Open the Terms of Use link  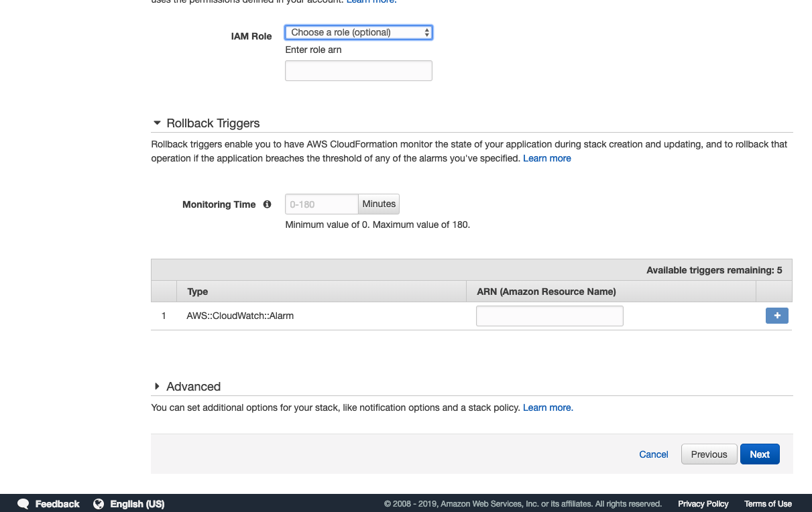coord(768,504)
